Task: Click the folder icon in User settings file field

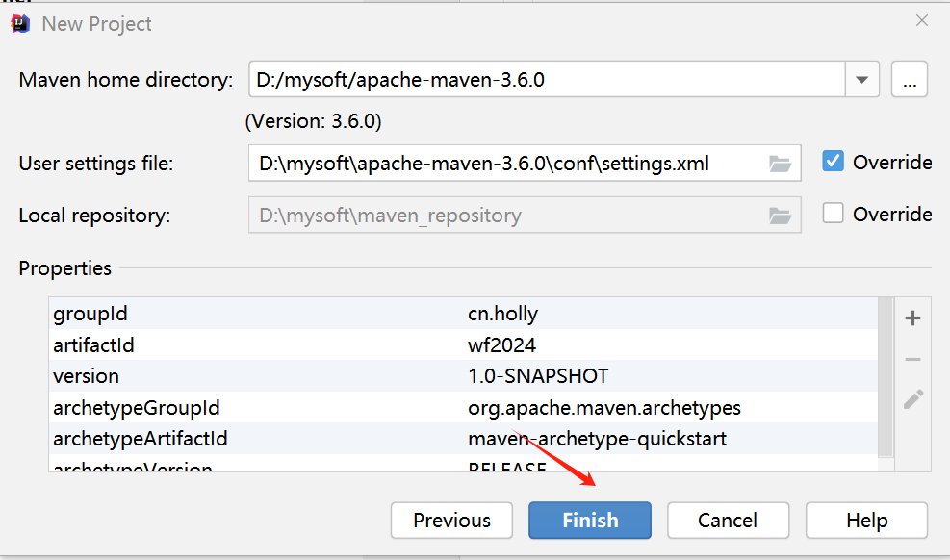Action: [x=780, y=164]
